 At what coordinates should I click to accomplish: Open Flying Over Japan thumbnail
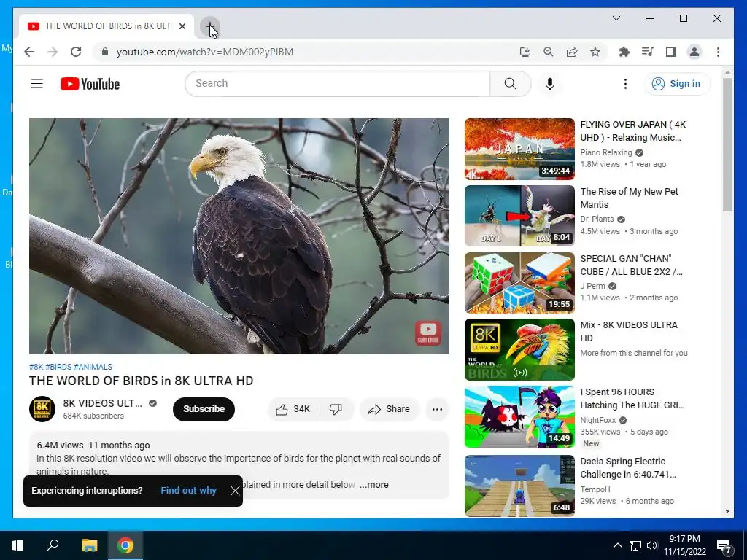(519, 149)
